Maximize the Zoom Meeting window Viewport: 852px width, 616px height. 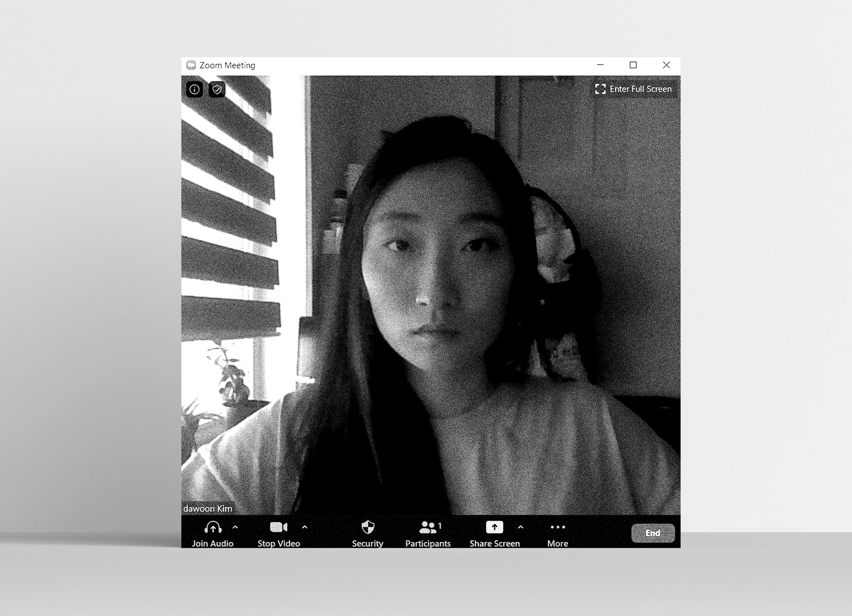(x=633, y=65)
